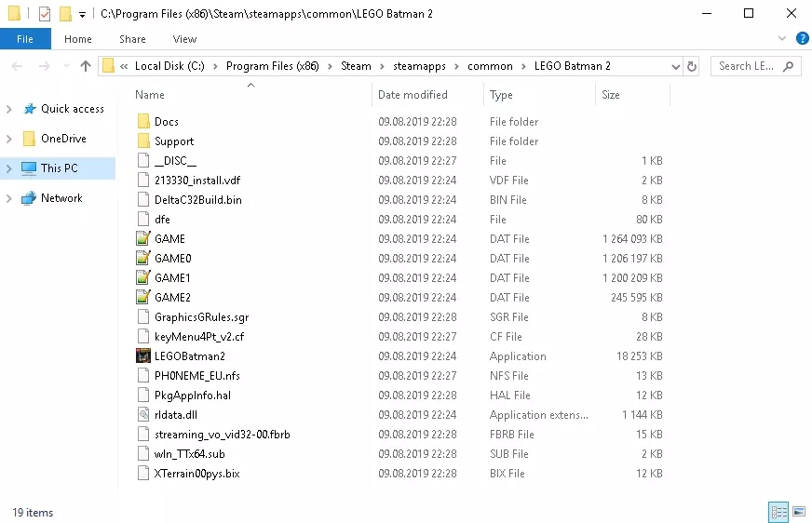Select the XTerrain00pys.bix file
The width and height of the screenshot is (812, 523).
pos(196,474)
